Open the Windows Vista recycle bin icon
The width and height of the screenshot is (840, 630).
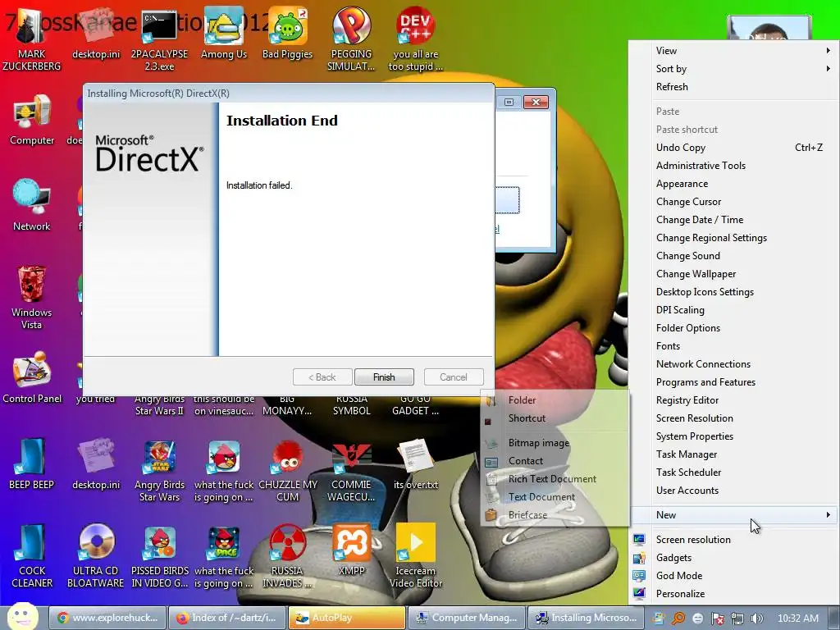pyautogui.click(x=32, y=297)
